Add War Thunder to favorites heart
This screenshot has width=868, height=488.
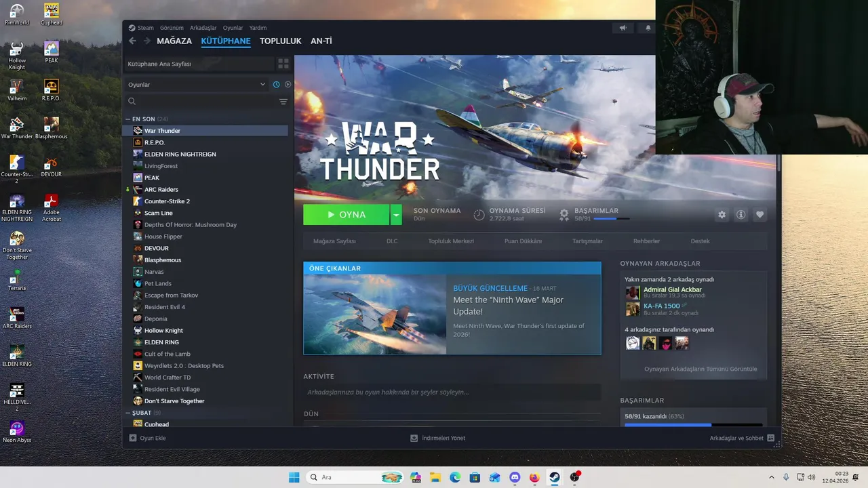[759, 215]
